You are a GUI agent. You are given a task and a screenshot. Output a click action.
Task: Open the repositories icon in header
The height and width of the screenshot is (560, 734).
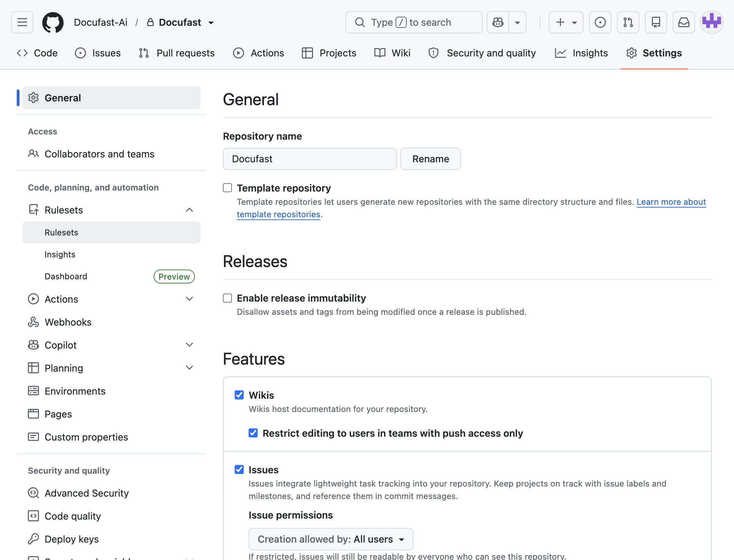(x=656, y=22)
